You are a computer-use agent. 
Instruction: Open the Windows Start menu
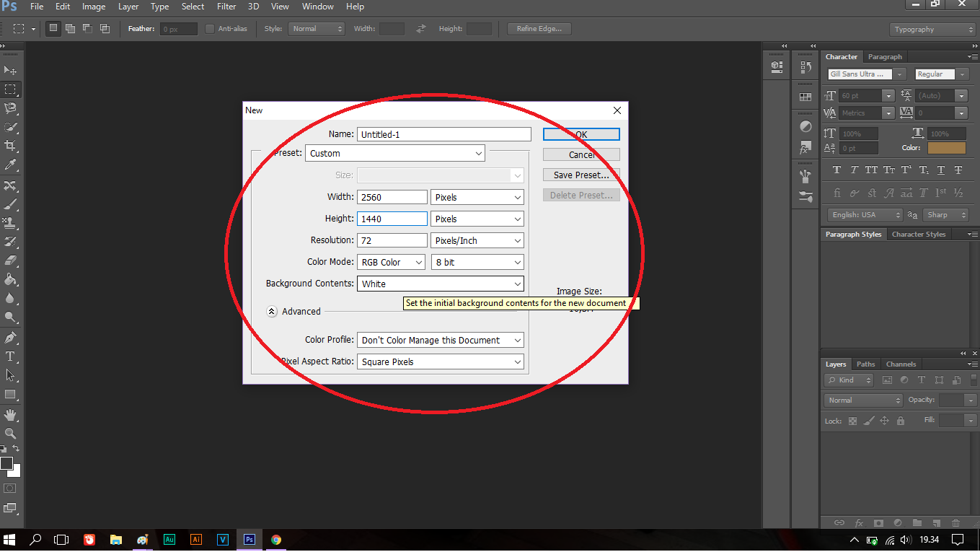tap(10, 539)
